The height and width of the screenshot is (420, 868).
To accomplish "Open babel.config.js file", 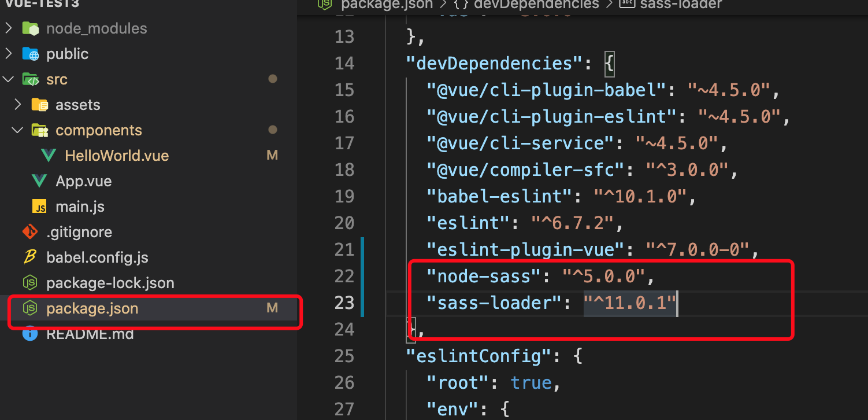I will (97, 257).
